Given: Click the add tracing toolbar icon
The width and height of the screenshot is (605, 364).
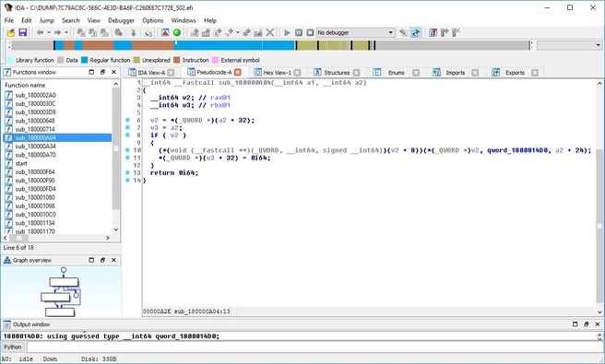Looking at the screenshot, I should 445,33.
